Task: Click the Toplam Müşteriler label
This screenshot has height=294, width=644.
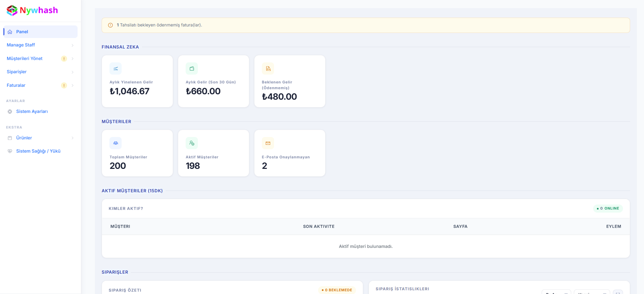Action: tap(128, 157)
